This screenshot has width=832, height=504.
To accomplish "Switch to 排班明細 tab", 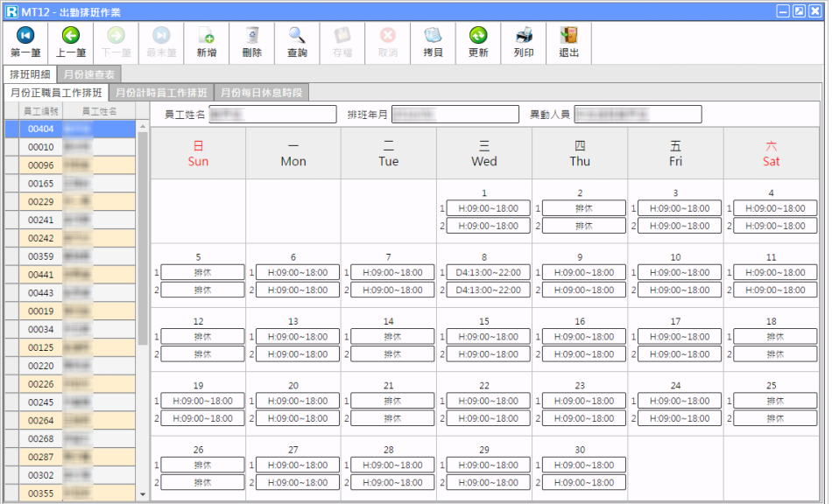I will (x=30, y=74).
